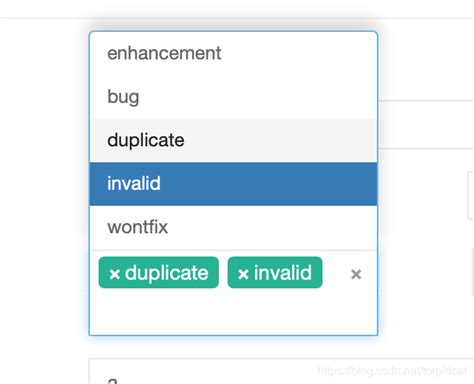
Task: Add the wontfix label to selected tags
Action: tap(233, 227)
